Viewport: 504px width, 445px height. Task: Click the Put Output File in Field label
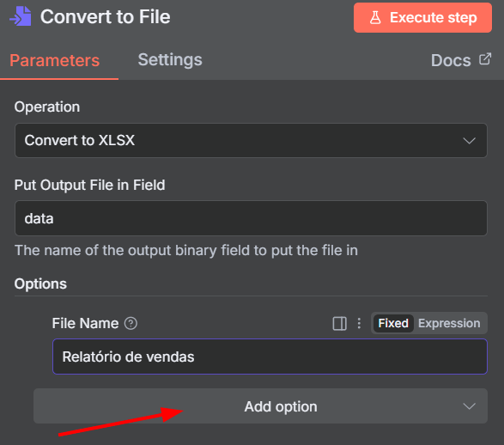(89, 185)
